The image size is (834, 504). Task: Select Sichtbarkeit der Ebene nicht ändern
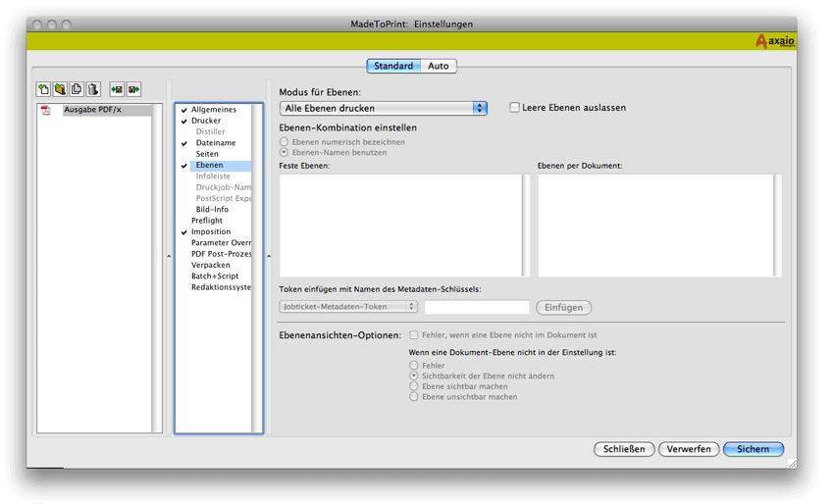[414, 376]
